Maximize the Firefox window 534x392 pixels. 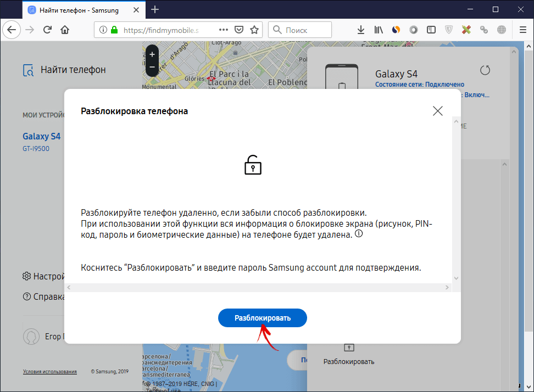(x=496, y=9)
